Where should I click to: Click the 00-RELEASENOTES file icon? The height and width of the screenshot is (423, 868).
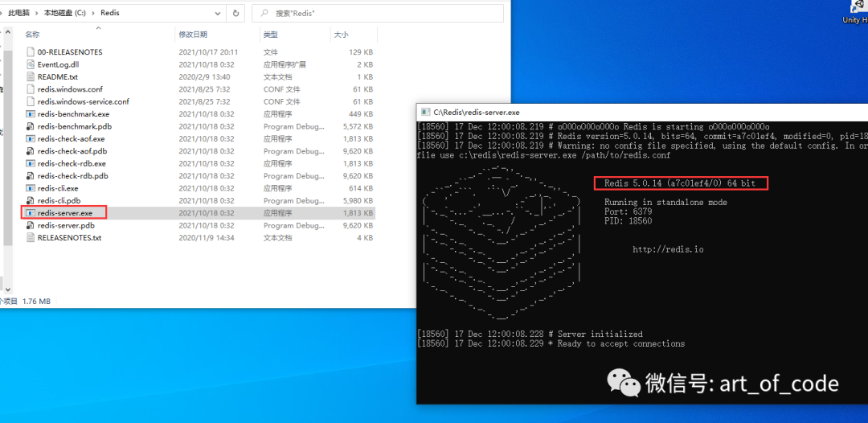[31, 52]
